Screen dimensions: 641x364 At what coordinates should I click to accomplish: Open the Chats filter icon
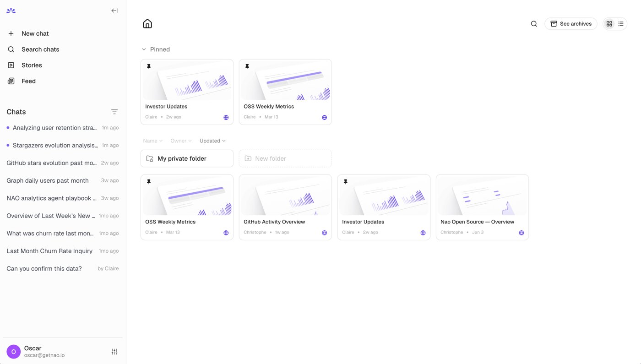(114, 112)
